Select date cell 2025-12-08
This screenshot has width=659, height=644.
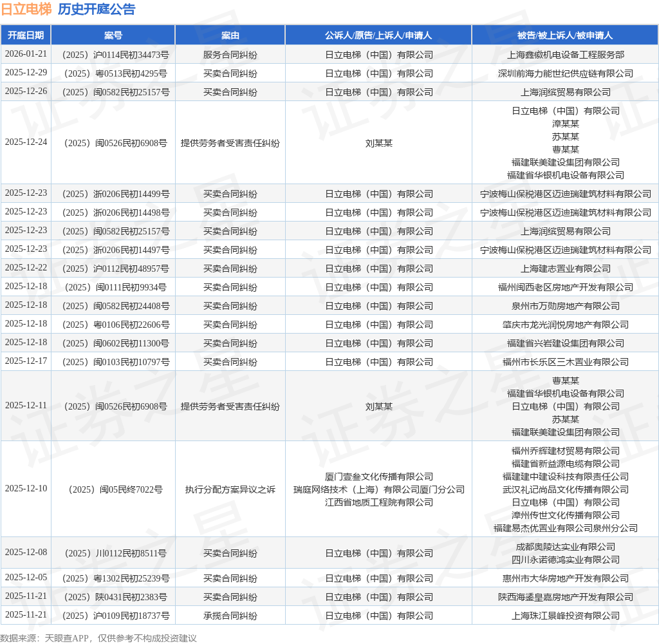(26, 553)
